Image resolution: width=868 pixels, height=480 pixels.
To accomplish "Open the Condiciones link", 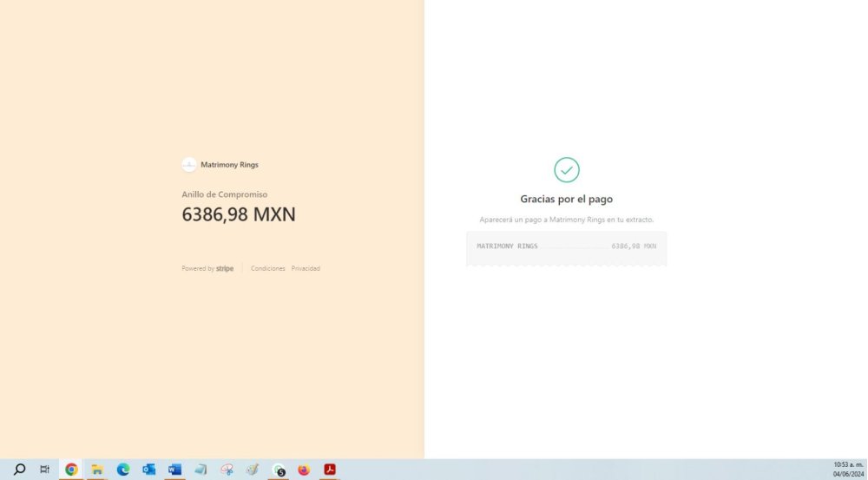I will pos(268,268).
